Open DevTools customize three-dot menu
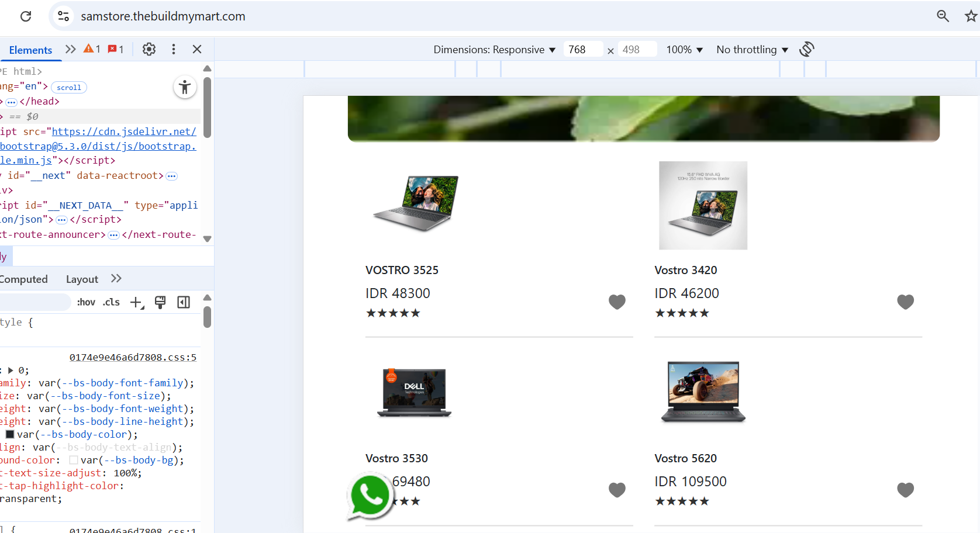This screenshot has width=980, height=533. coord(174,49)
